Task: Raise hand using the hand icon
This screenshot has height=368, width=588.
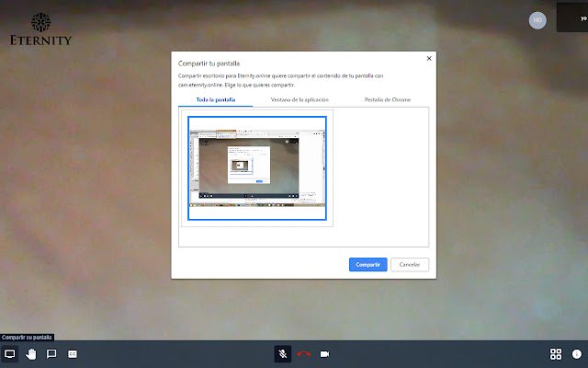Action: point(30,353)
